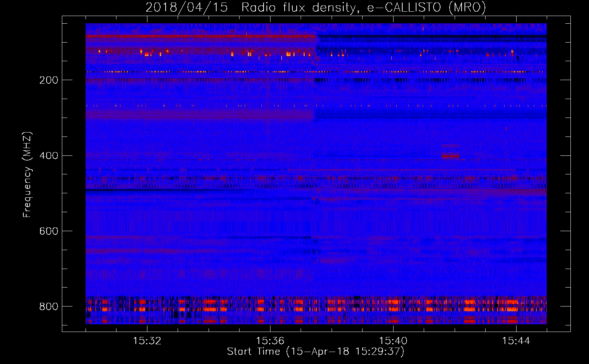Click the 'Start Time (15-Apr-18 15:29:37)' axis label
This screenshot has height=364, width=589.
coord(316,352)
